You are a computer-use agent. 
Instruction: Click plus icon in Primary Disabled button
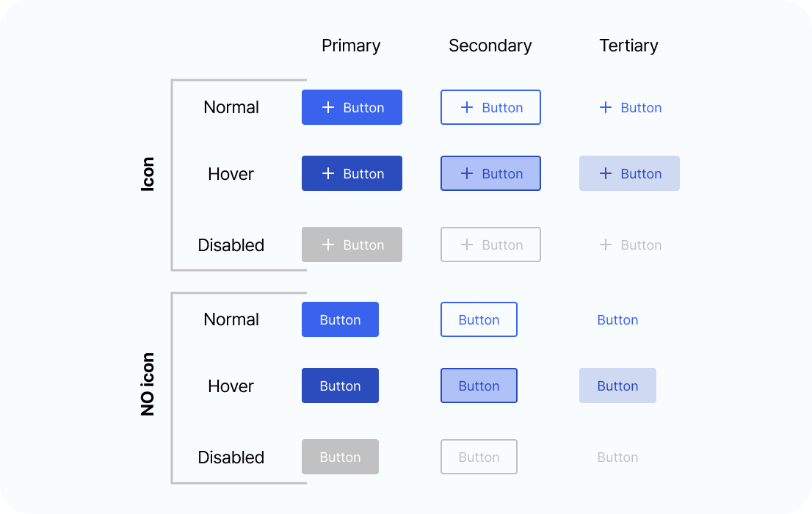click(x=328, y=245)
